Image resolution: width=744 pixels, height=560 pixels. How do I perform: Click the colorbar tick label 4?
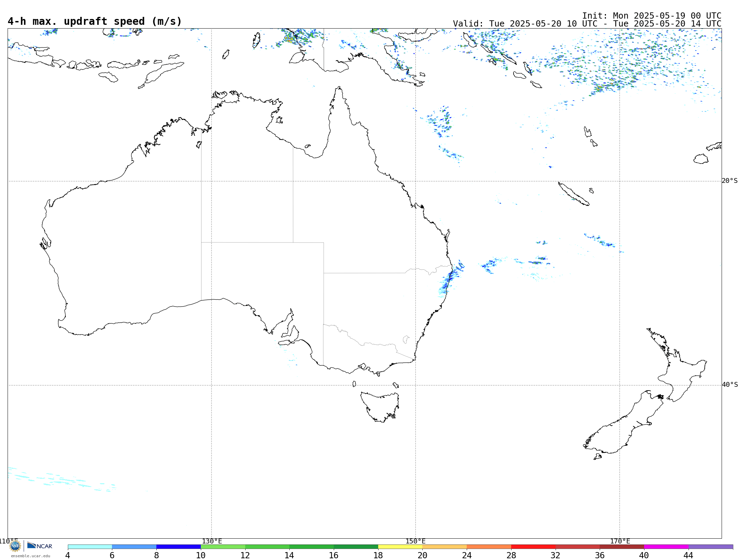tap(68, 555)
